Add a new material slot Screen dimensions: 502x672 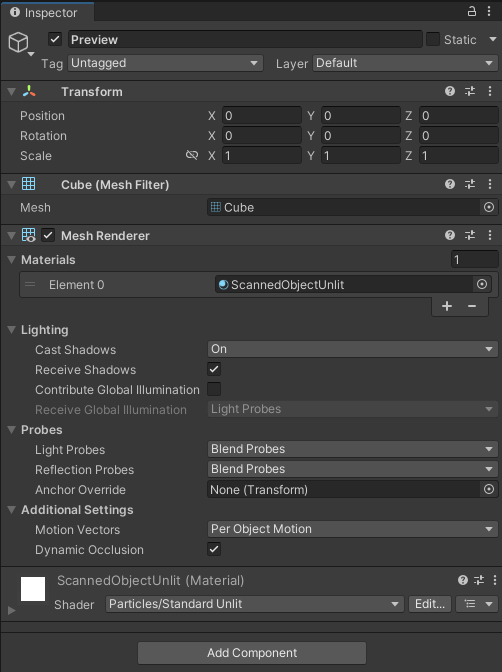tap(447, 306)
